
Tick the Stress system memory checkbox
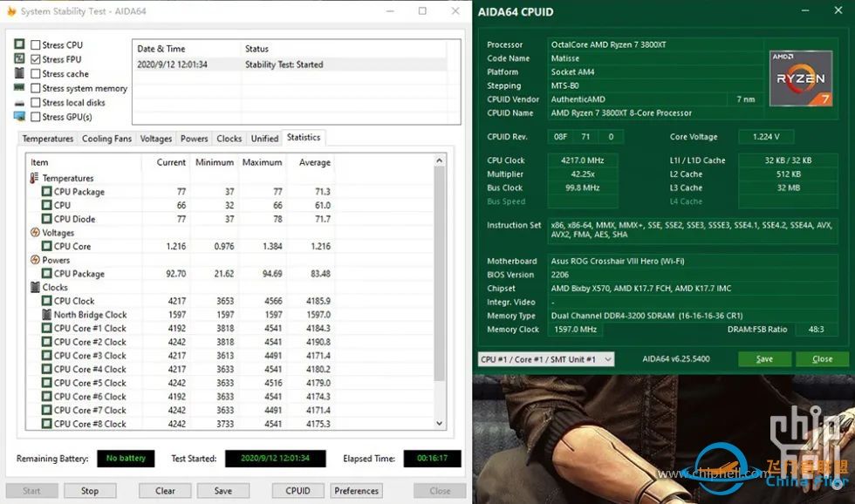pos(36,88)
